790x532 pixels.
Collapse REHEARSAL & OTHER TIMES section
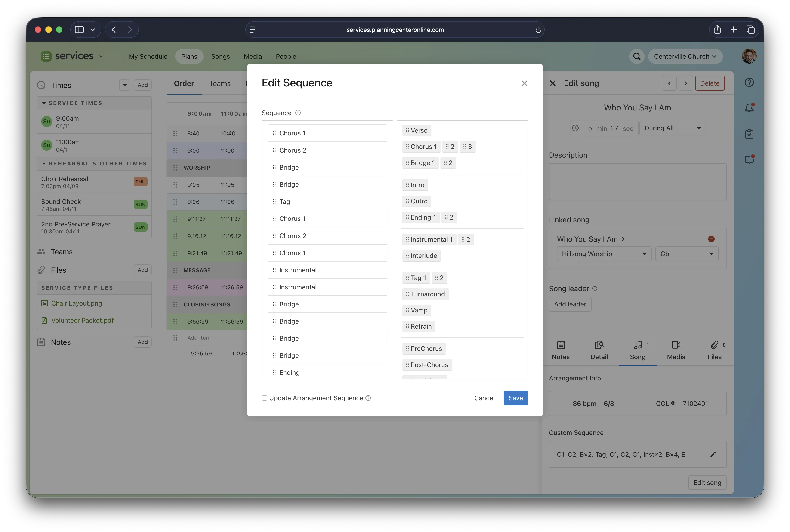(x=44, y=164)
